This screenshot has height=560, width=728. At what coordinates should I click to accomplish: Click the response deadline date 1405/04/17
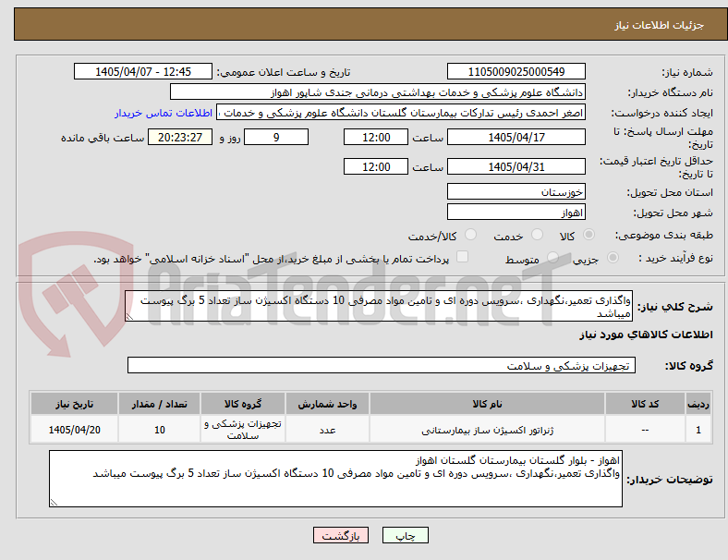click(x=516, y=137)
